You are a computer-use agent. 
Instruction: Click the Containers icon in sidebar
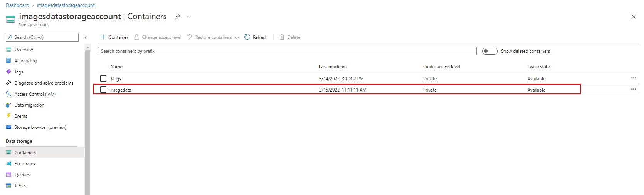pyautogui.click(x=8, y=153)
